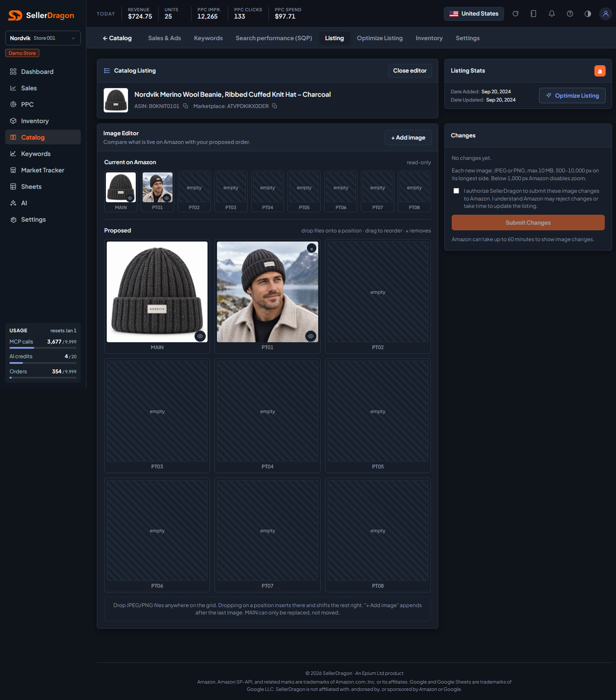Viewport: 616px width, 700px height.
Task: Open the Dashboard sidebar icon
Action: click(13, 72)
